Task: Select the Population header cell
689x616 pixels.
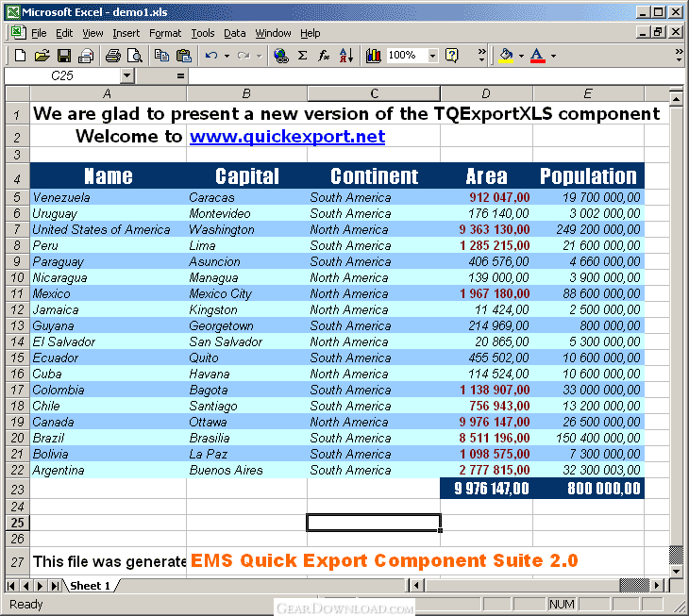Action: (x=588, y=175)
